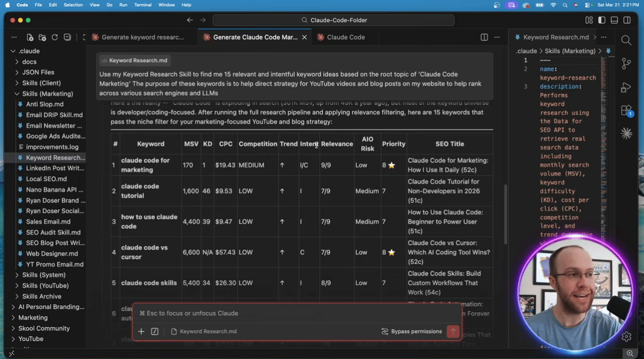Image resolution: width=644 pixels, height=359 pixels.
Task: Open the Run and Debug icon
Action: coord(626,87)
